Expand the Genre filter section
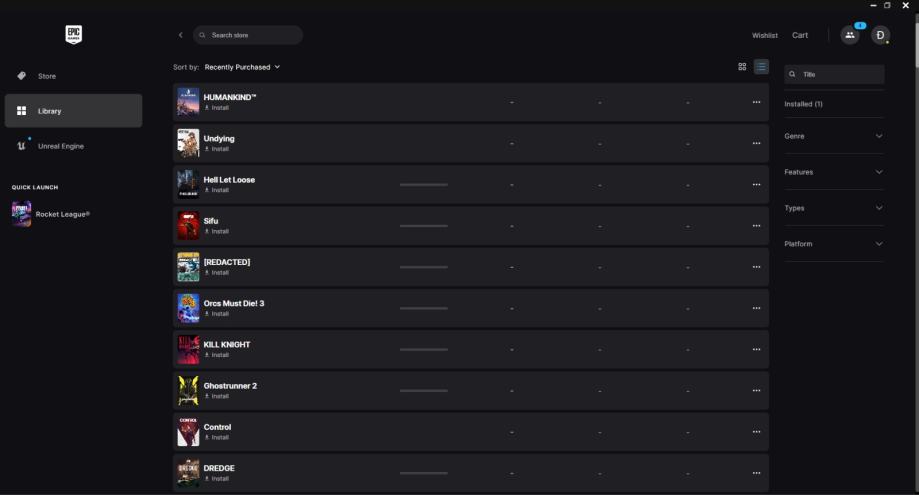Image resolution: width=919 pixels, height=495 pixels. tap(834, 136)
